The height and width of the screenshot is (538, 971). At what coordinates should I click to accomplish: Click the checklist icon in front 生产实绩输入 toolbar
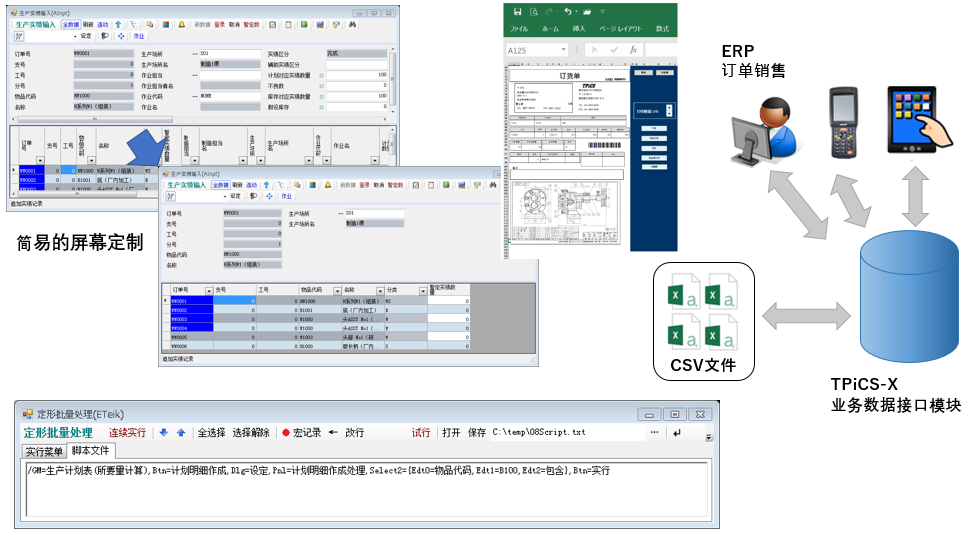pyautogui.click(x=416, y=185)
